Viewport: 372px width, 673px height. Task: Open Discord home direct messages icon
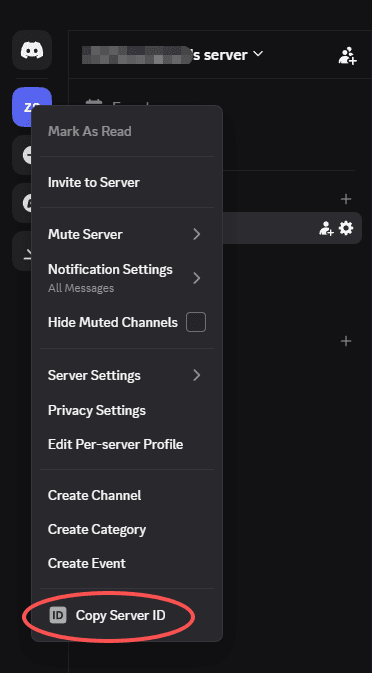click(32, 50)
